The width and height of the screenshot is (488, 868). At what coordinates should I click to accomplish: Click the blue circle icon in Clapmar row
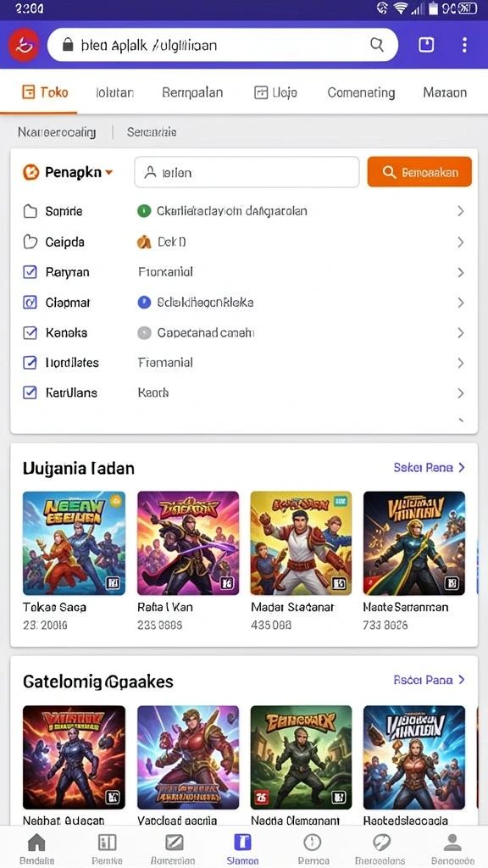coord(144,303)
